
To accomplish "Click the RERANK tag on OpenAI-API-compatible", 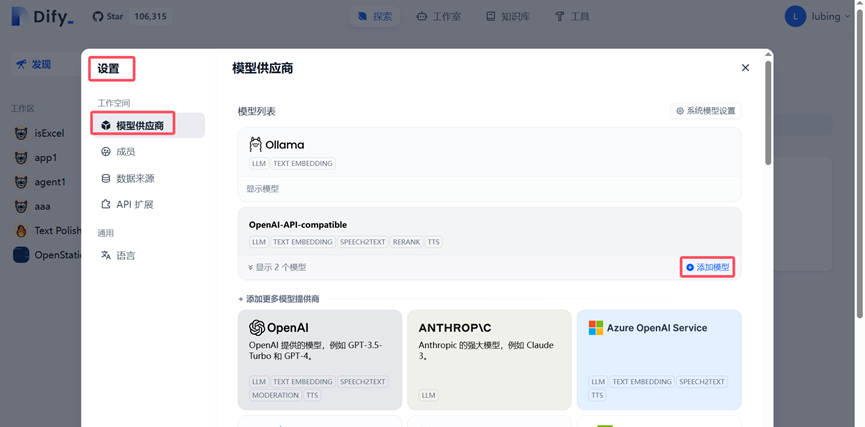I will (406, 242).
